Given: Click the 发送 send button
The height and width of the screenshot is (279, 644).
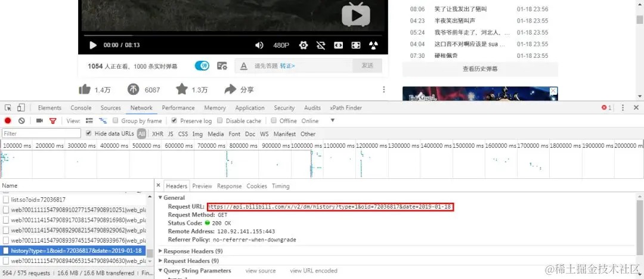Looking at the screenshot, I should [x=367, y=66].
